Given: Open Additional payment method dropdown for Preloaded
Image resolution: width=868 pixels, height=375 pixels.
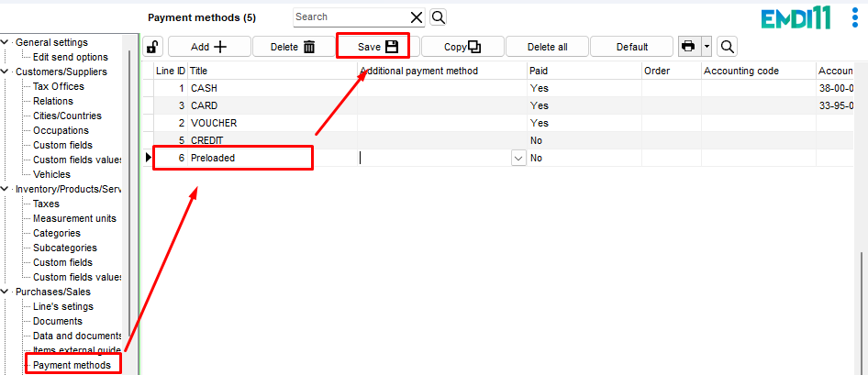Looking at the screenshot, I should coord(518,158).
